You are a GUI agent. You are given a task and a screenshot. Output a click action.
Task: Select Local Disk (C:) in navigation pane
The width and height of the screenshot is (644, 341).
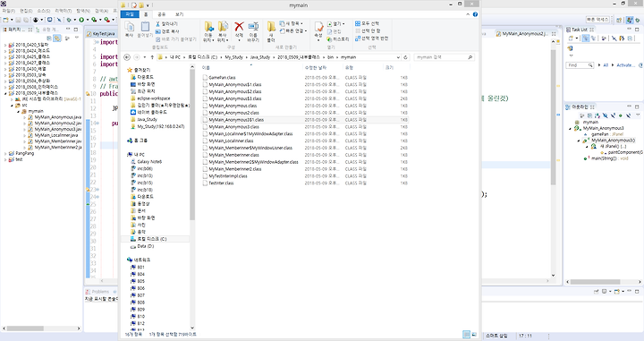(x=151, y=239)
